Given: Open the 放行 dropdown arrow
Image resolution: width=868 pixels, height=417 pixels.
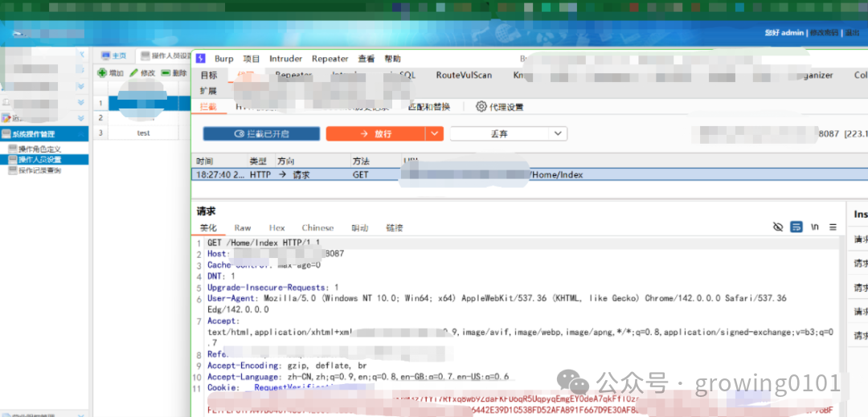Looking at the screenshot, I should pyautogui.click(x=435, y=134).
